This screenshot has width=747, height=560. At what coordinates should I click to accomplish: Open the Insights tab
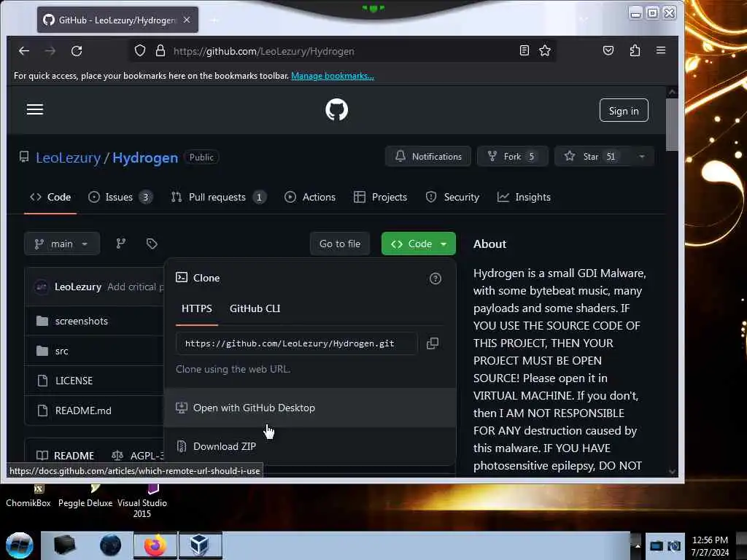point(524,197)
